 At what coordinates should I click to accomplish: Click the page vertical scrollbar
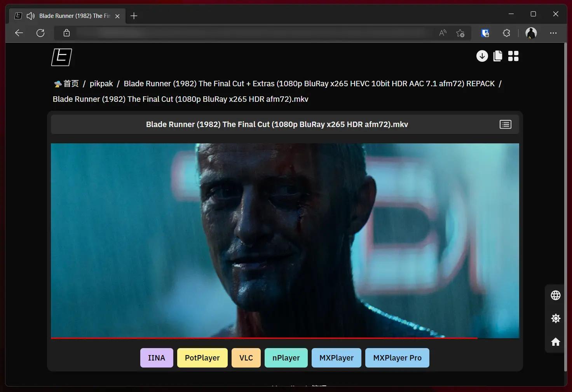tap(565, 208)
